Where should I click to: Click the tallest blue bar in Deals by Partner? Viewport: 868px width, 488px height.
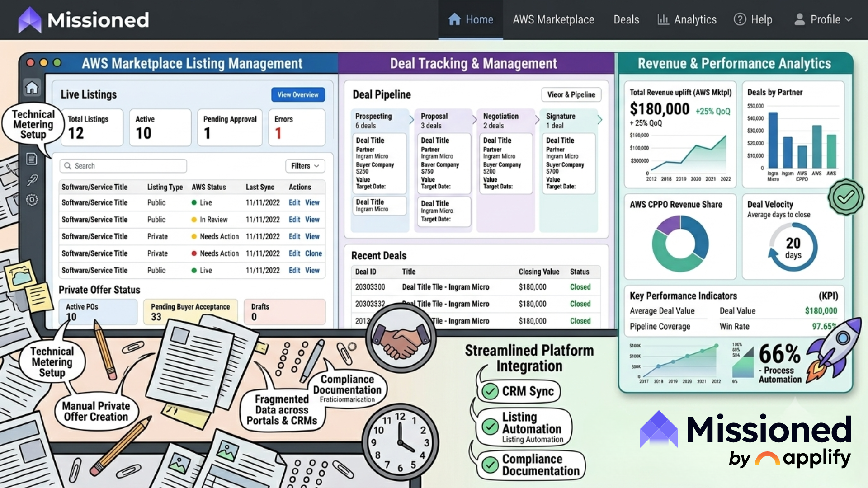[x=773, y=140]
